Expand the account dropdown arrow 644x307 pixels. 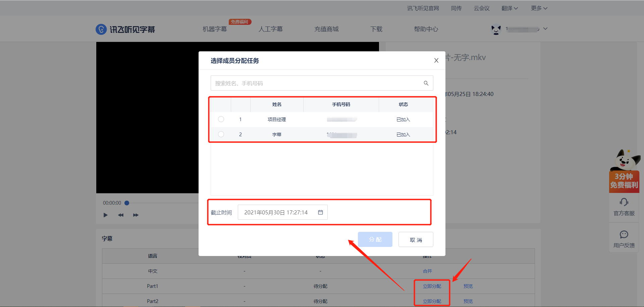[x=545, y=29]
